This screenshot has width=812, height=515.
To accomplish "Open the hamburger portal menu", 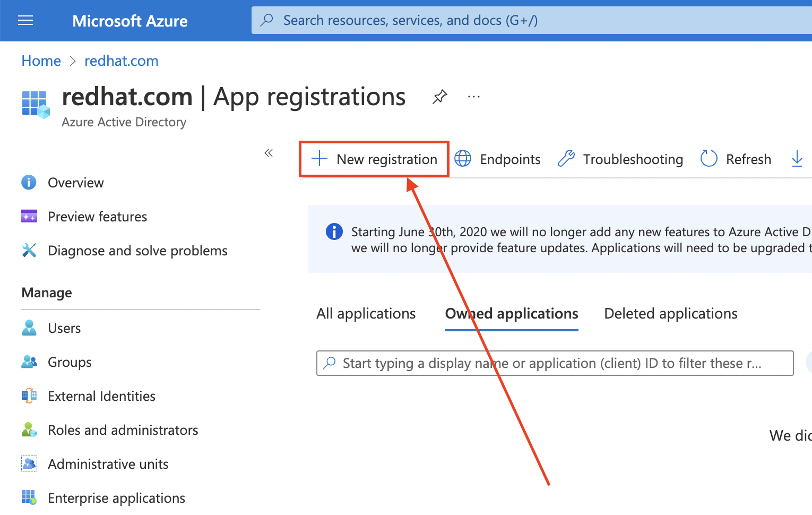I will (x=25, y=21).
